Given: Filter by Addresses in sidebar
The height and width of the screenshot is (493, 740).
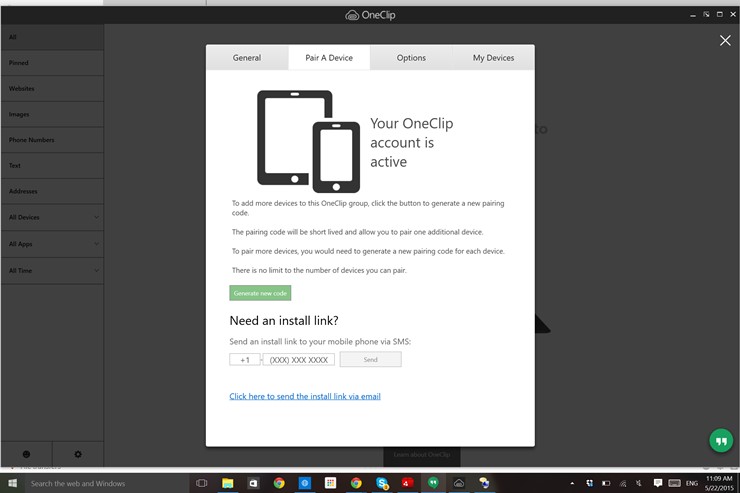Looking at the screenshot, I should (x=52, y=192).
